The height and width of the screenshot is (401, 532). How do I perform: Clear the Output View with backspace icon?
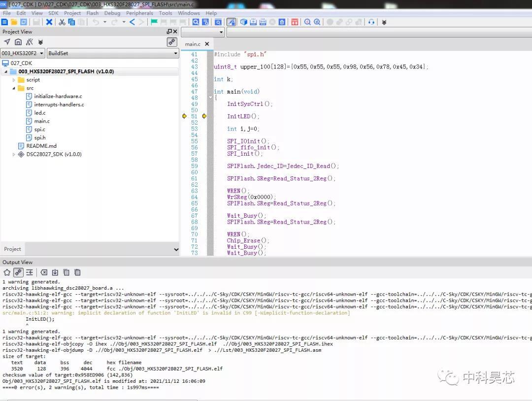pyautogui.click(x=44, y=272)
